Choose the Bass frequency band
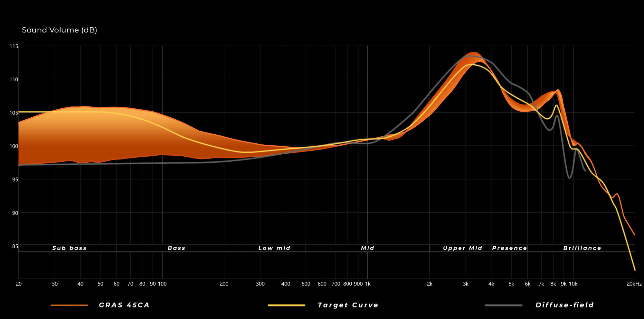644x319 pixels. 176,248
